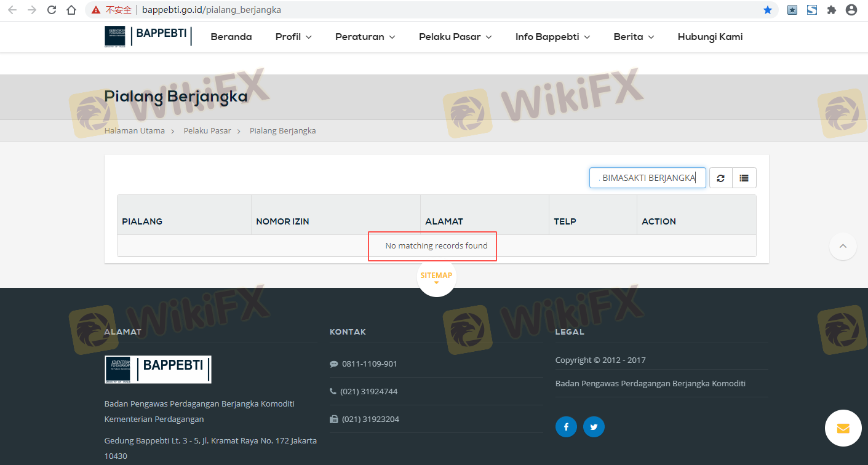
Task: Open the Facebook page icon
Action: pos(566,427)
